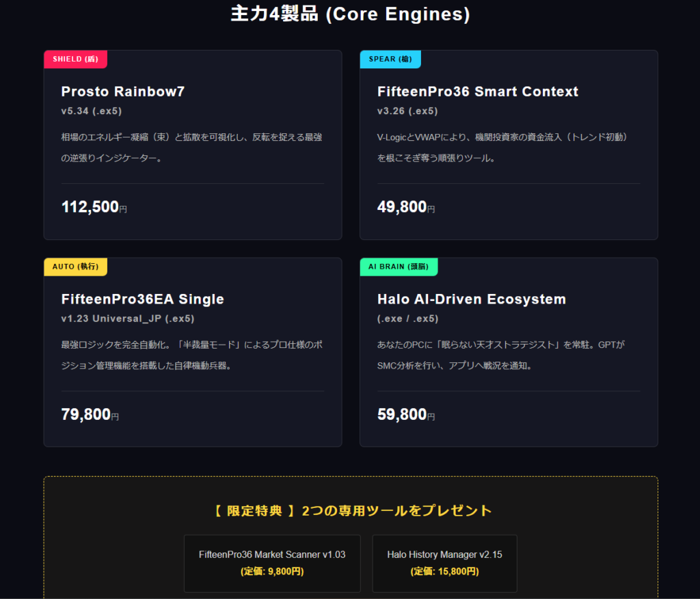Screen dimensions: 700x599
Task: Click the green AI BRAIN (頭脳) badge
Action: pos(399,267)
